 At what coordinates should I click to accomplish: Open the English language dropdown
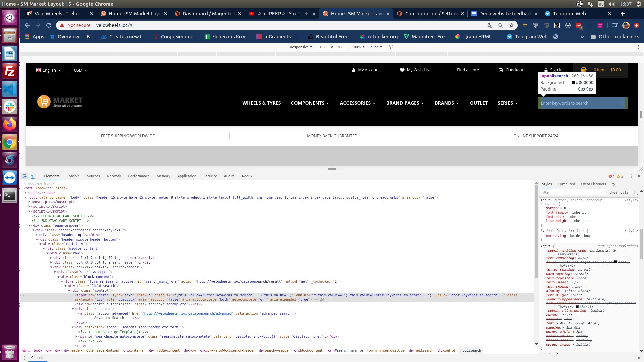coord(48,70)
